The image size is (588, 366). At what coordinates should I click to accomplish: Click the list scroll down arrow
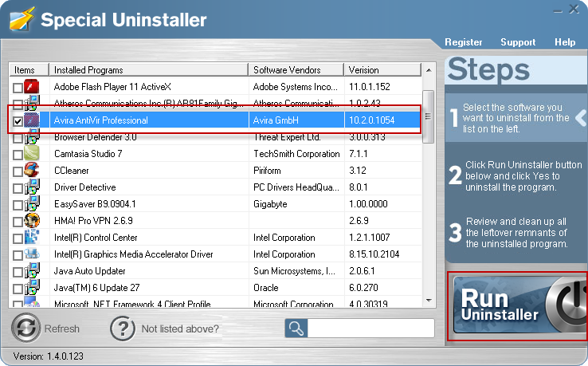429,301
